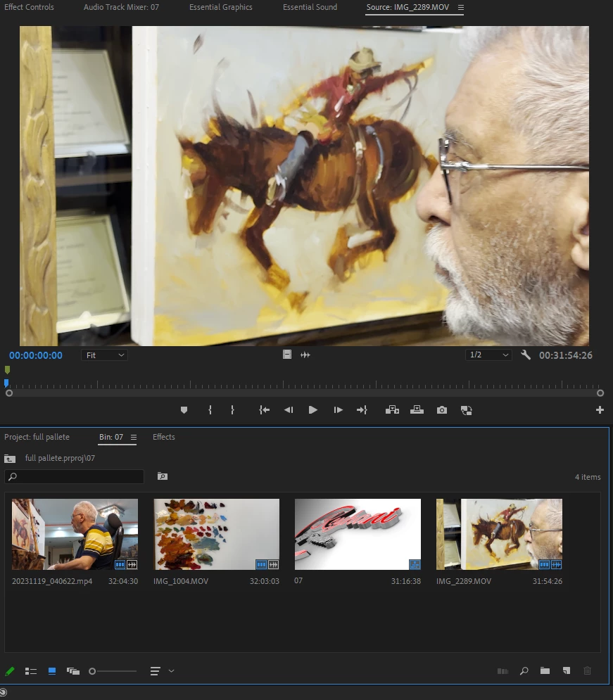This screenshot has height=700, width=613.
Task: Go to Out point
Action: 362,410
